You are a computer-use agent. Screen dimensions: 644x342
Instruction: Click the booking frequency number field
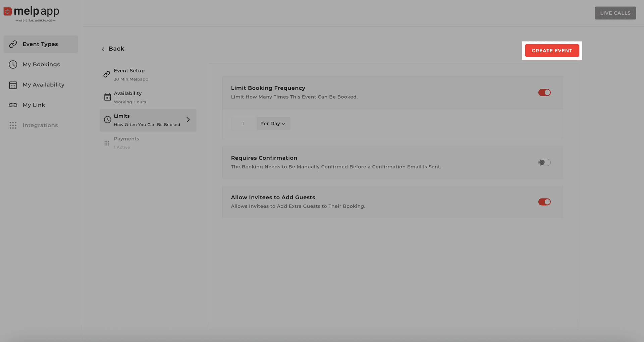click(243, 123)
